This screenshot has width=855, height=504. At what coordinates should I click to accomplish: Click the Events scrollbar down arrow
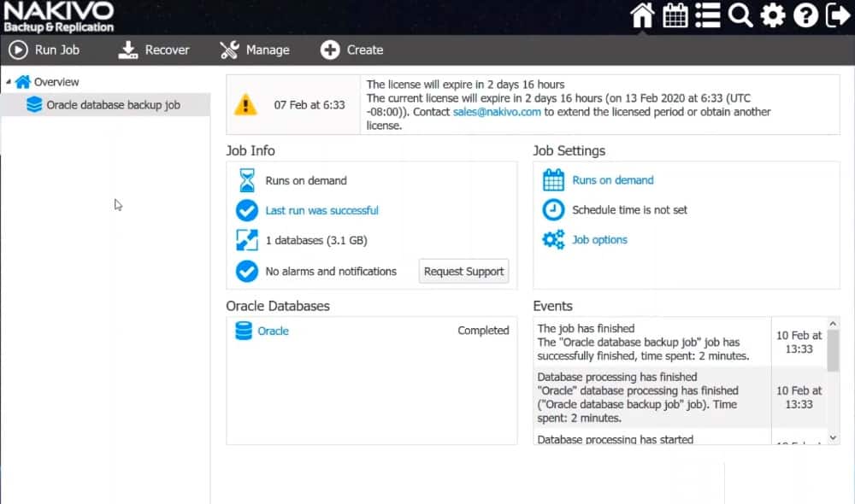[x=834, y=437]
